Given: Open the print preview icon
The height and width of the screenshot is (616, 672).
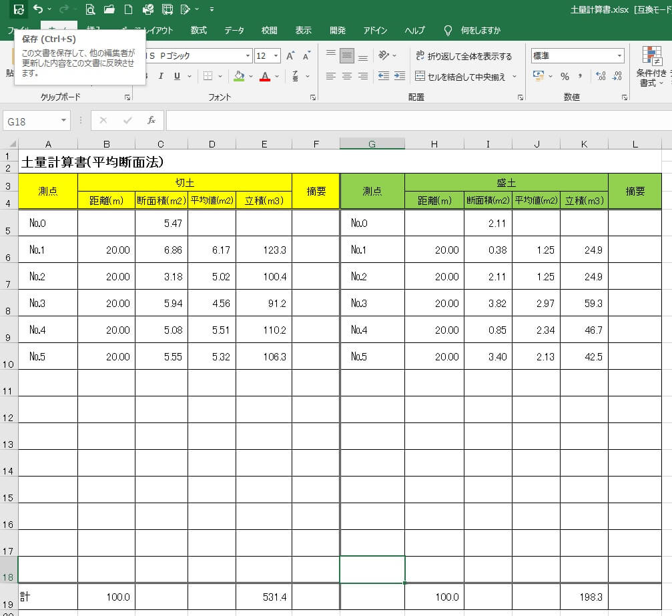Looking at the screenshot, I should click(90, 8).
